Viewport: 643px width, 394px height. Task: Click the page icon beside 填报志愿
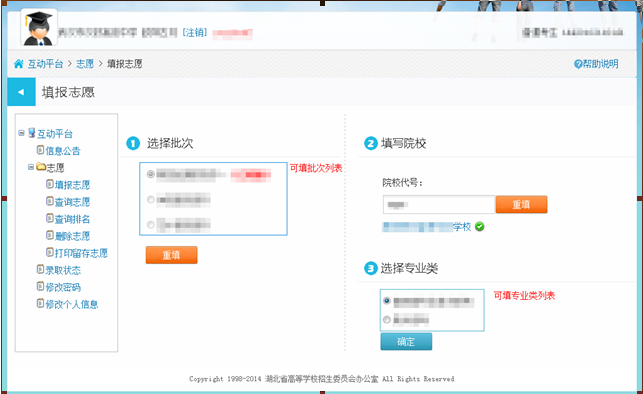coord(50,184)
